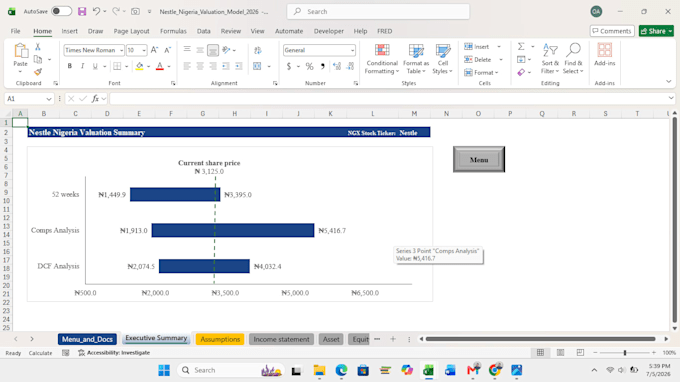The height and width of the screenshot is (382, 680).
Task: Click the AutoSum sigma icon
Action: [521, 46]
